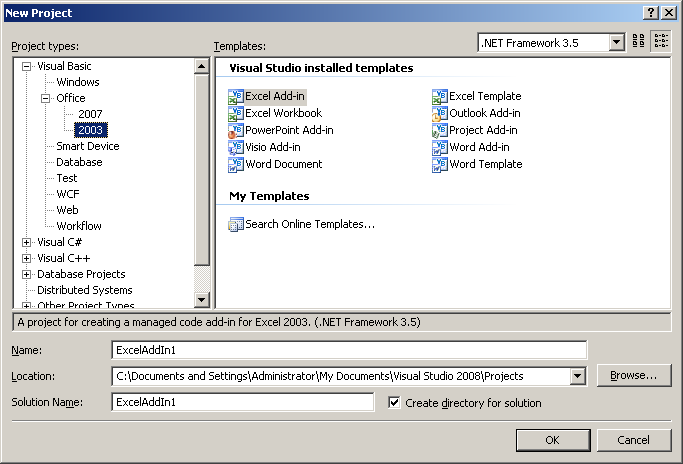Image resolution: width=683 pixels, height=464 pixels.
Task: Switch templates to large icons view
Action: click(x=639, y=41)
